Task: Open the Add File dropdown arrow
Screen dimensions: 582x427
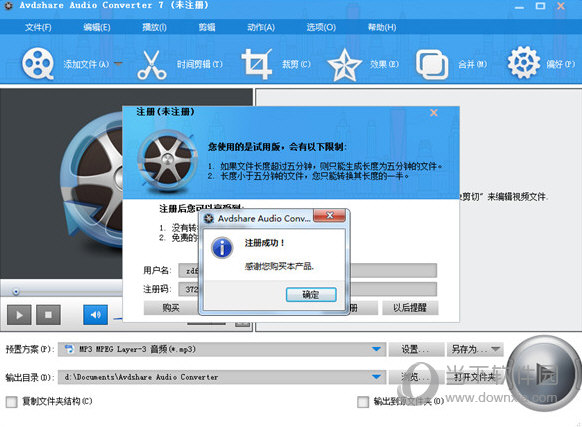Action: coord(118,64)
